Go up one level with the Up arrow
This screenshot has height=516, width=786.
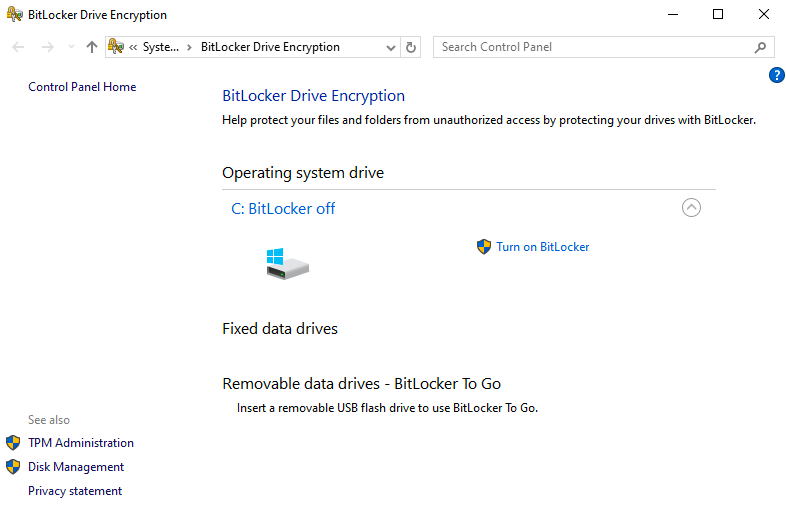tap(92, 47)
